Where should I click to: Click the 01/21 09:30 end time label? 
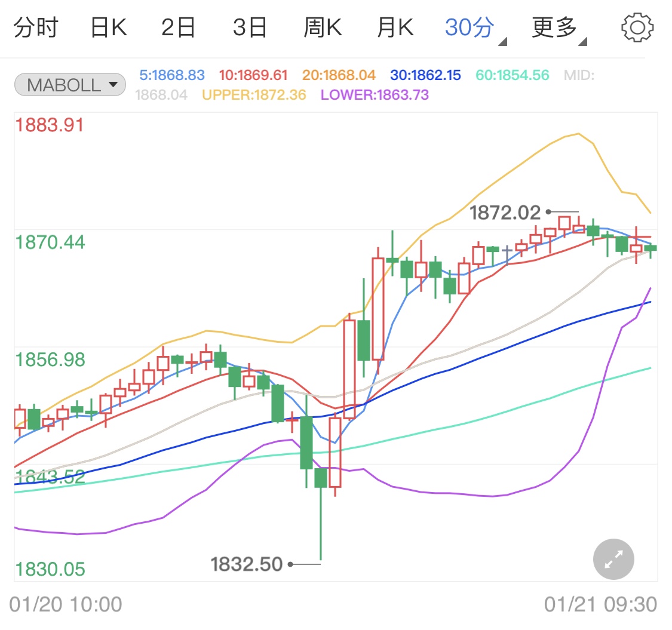[600, 605]
